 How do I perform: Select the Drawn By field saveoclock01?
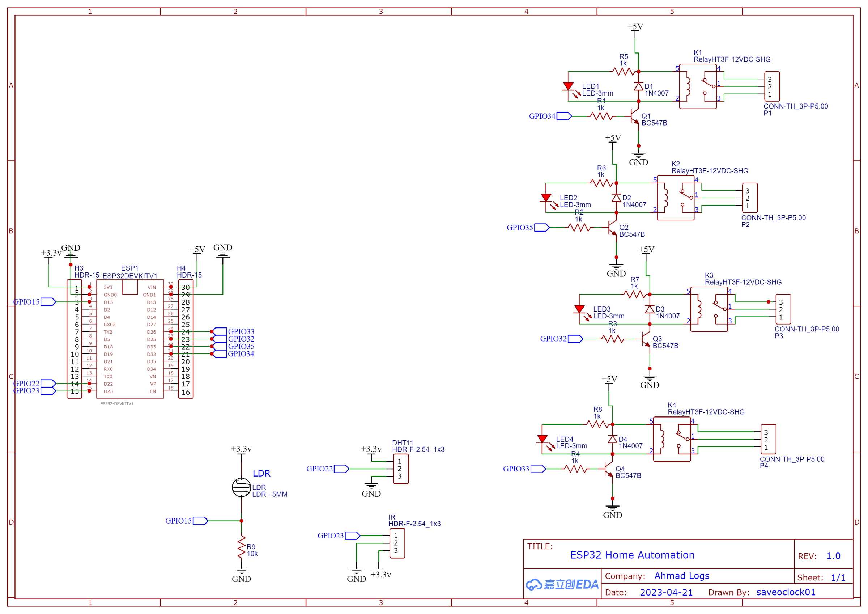click(x=785, y=592)
